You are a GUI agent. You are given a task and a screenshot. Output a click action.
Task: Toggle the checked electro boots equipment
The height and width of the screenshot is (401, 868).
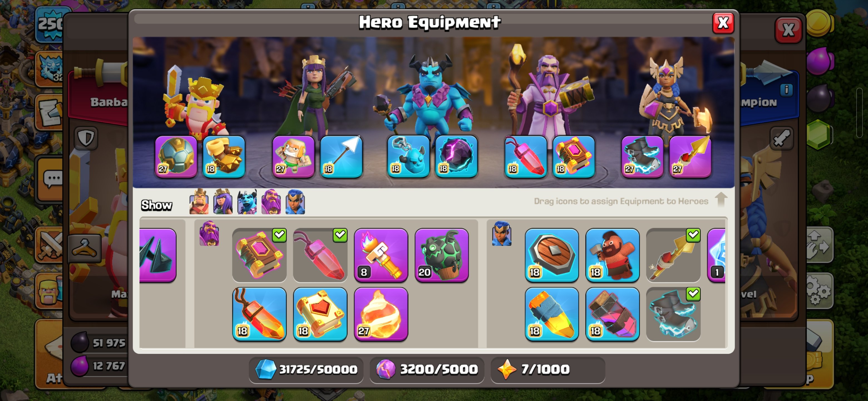point(673,314)
